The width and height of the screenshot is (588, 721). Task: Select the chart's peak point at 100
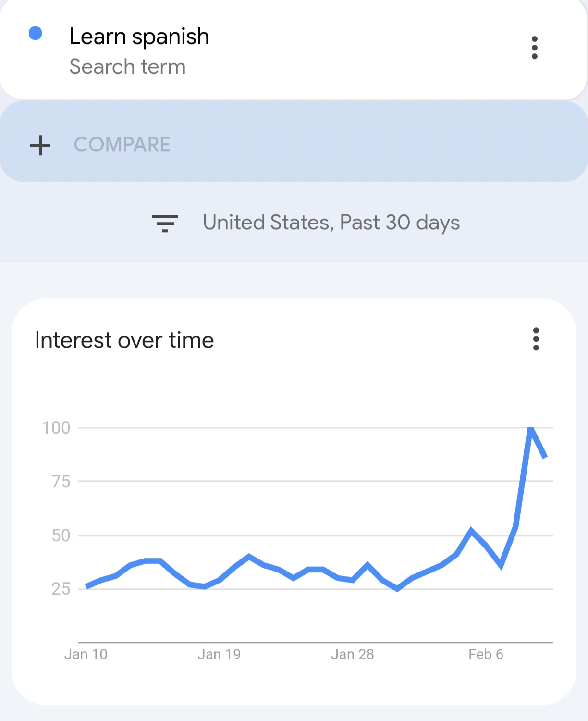pos(530,428)
